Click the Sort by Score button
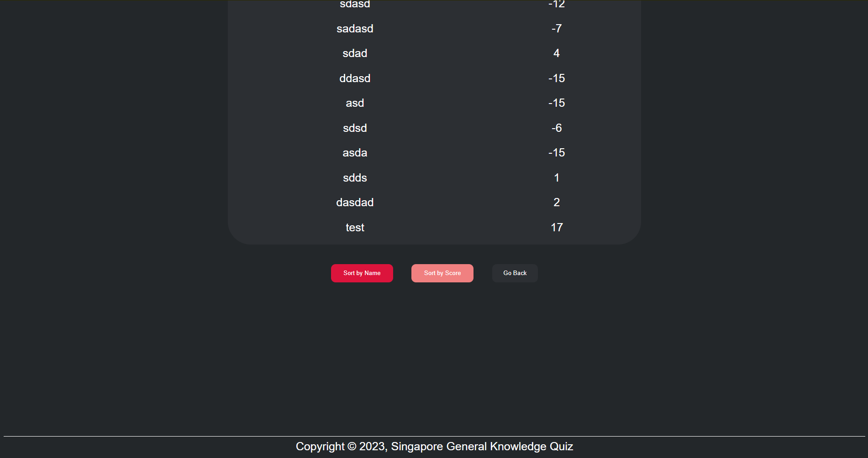 tap(442, 273)
